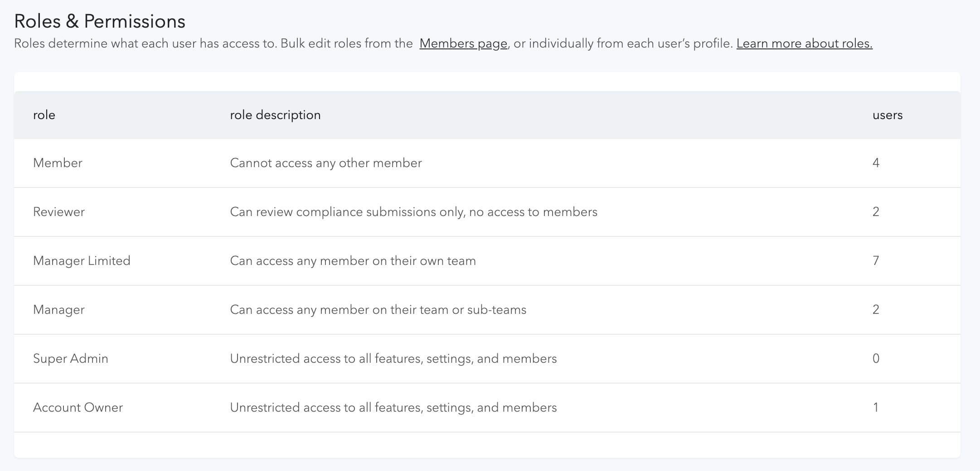
Task: Click the role column header
Action: click(44, 115)
